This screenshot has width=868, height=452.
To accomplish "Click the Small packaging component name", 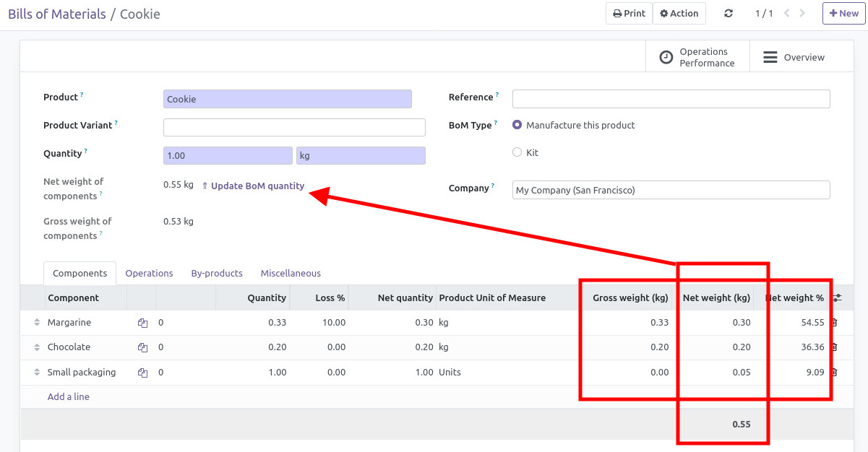I will pyautogui.click(x=82, y=373).
